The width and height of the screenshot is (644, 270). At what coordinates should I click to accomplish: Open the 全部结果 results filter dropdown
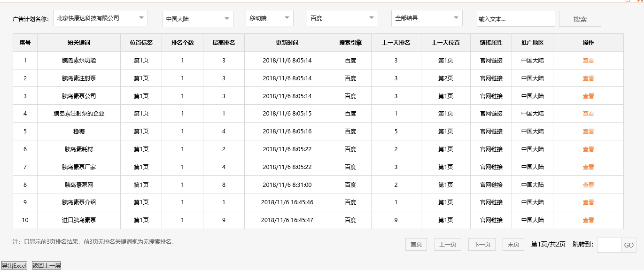[427, 18]
